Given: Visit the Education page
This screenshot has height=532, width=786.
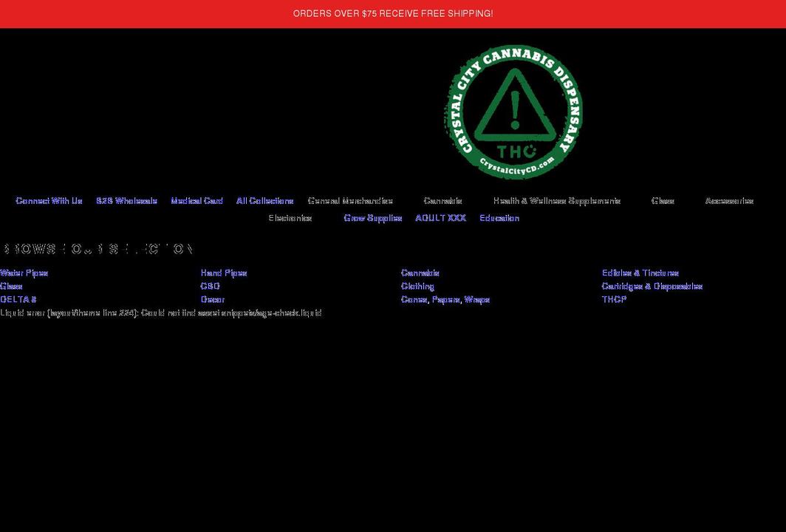Looking at the screenshot, I should [x=499, y=218].
